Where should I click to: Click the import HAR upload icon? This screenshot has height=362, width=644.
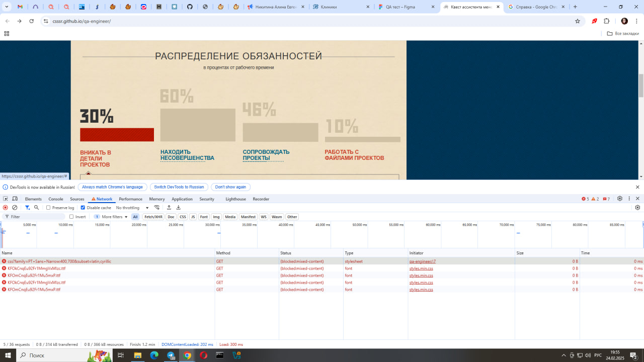click(x=169, y=208)
